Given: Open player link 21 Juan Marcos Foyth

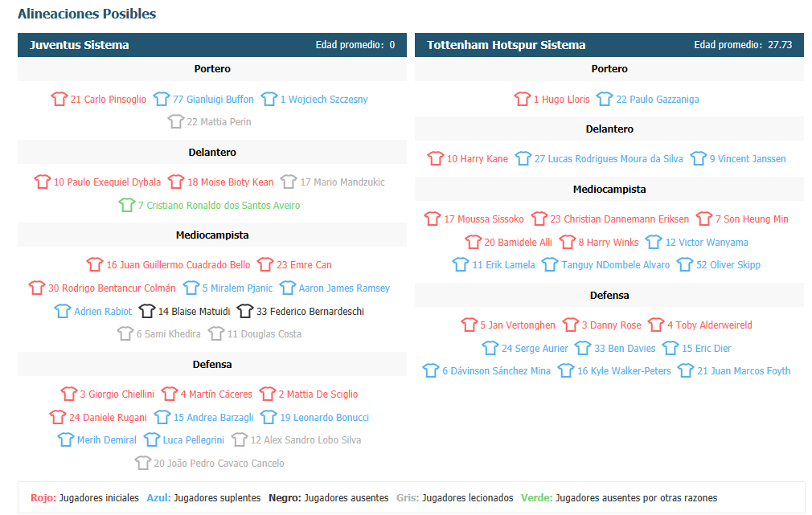Looking at the screenshot, I should [x=744, y=371].
